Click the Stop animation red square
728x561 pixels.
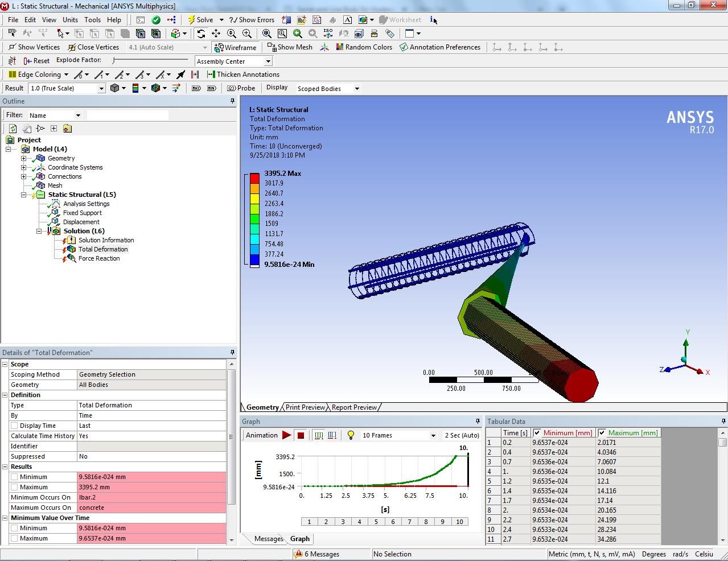click(301, 435)
